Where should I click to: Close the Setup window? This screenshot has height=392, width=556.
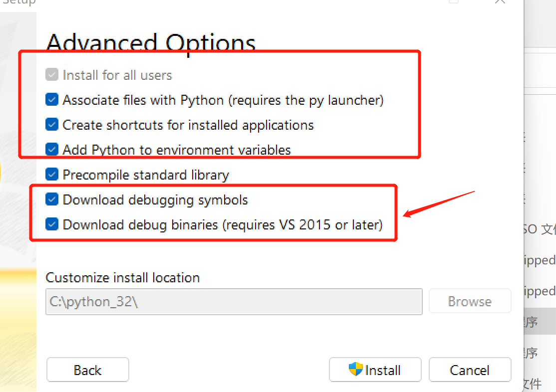click(x=500, y=2)
